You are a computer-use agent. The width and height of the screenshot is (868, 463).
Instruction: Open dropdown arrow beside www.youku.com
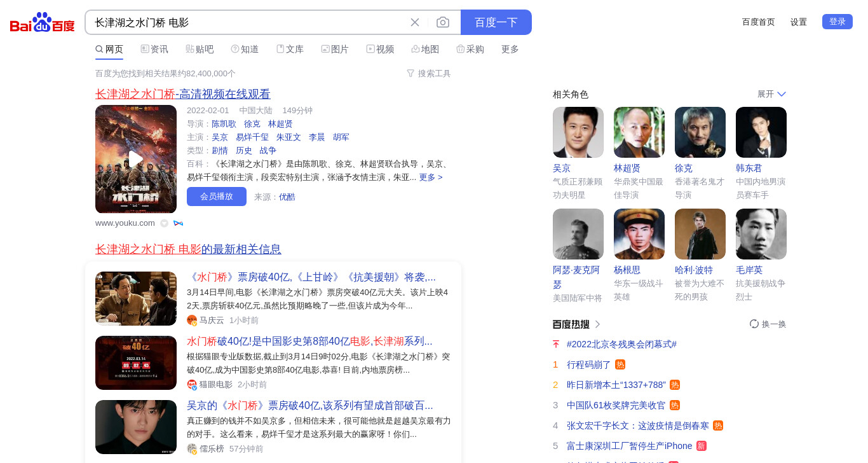click(x=164, y=223)
